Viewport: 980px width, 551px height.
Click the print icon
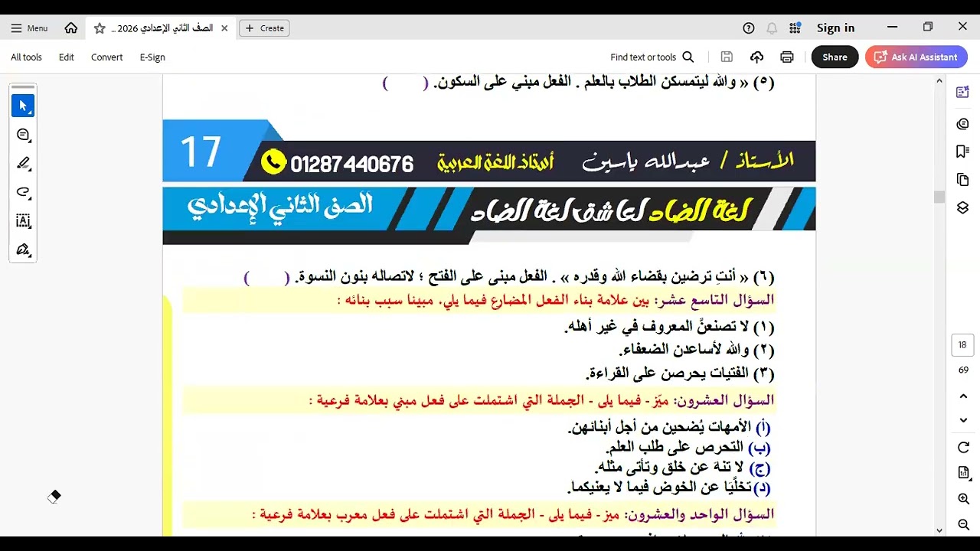pyautogui.click(x=787, y=57)
